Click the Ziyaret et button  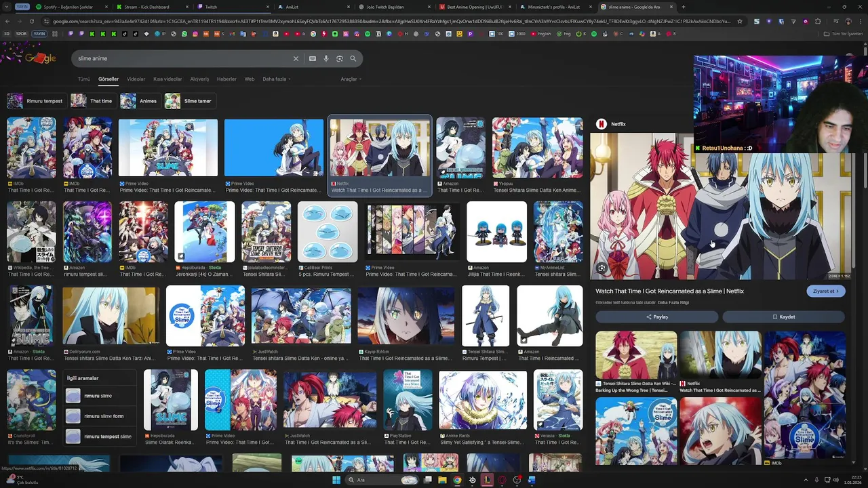click(x=826, y=291)
